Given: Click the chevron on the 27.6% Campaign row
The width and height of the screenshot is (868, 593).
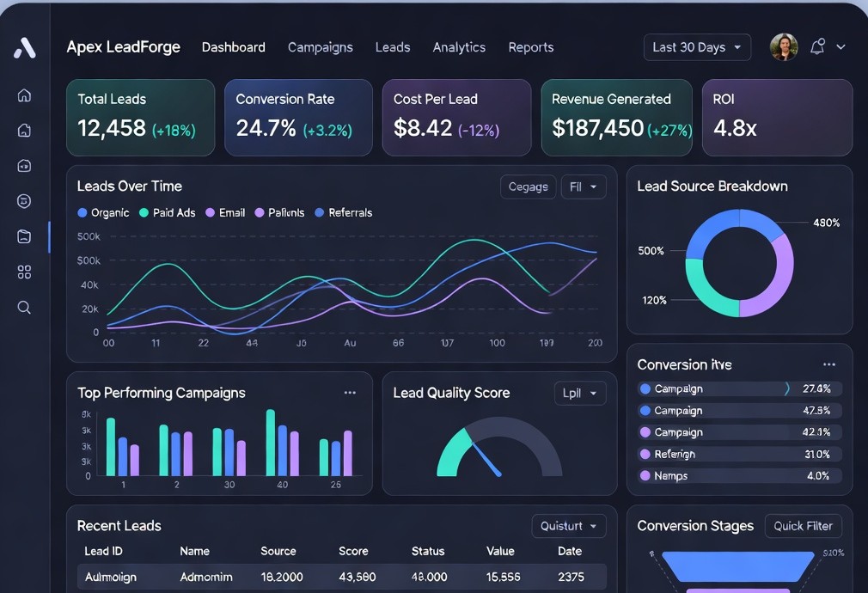Looking at the screenshot, I should (x=787, y=388).
